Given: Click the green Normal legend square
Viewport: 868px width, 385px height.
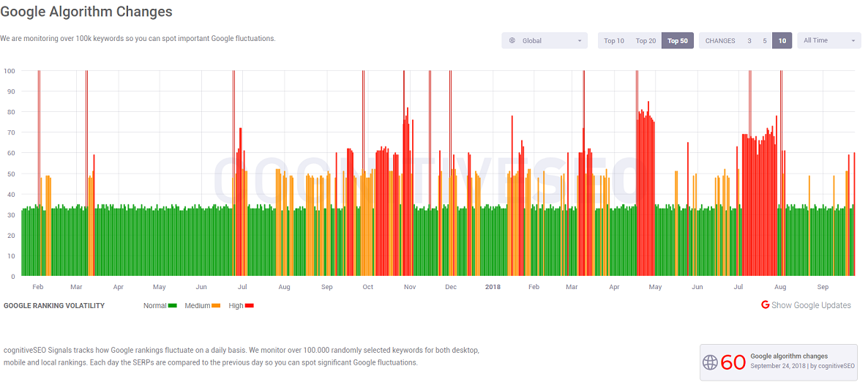Looking at the screenshot, I should point(173,306).
